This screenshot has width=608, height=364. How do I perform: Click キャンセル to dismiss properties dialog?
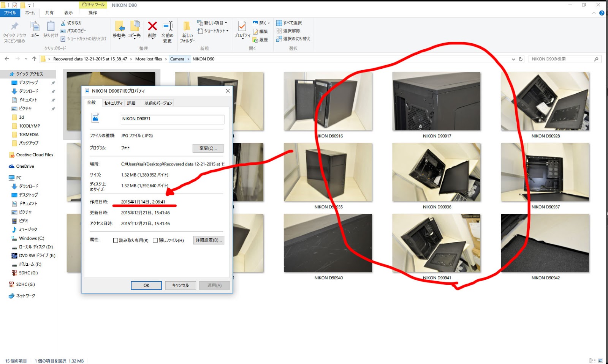pos(180,285)
